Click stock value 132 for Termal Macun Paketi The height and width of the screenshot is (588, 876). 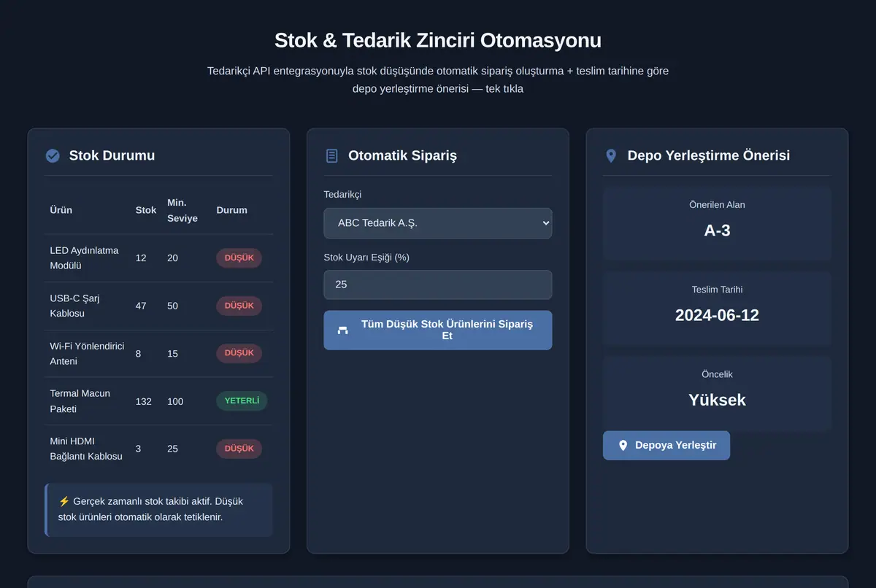(x=144, y=401)
